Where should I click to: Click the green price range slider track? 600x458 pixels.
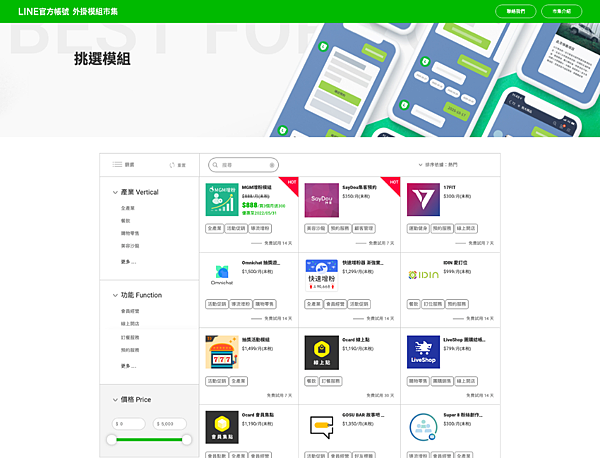click(149, 440)
